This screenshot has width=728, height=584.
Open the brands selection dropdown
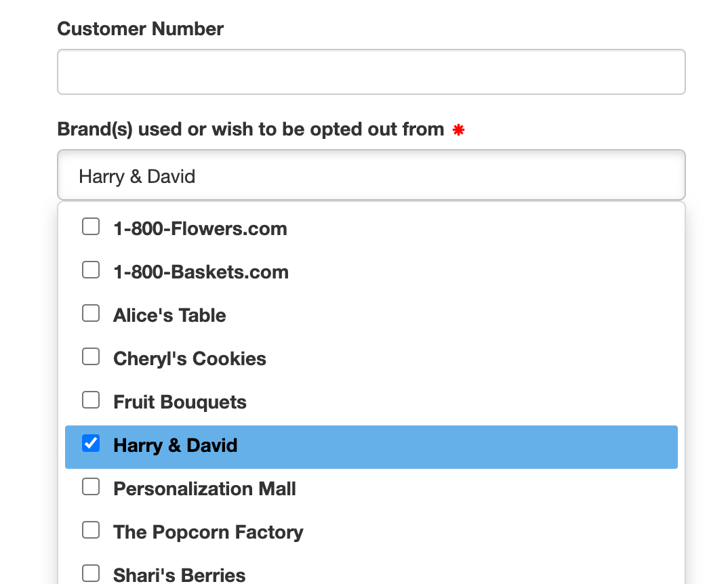pyautogui.click(x=371, y=175)
